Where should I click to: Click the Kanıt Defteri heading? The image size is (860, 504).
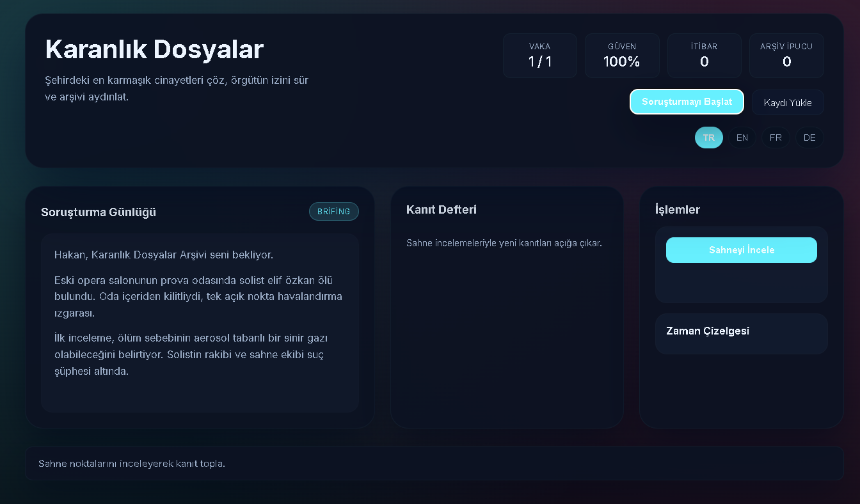point(441,210)
